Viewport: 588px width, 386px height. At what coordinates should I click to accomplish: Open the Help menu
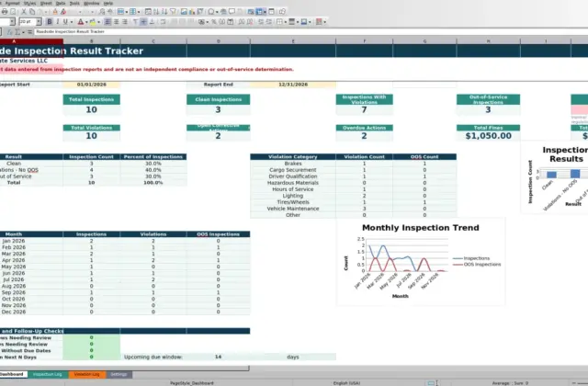click(x=108, y=4)
